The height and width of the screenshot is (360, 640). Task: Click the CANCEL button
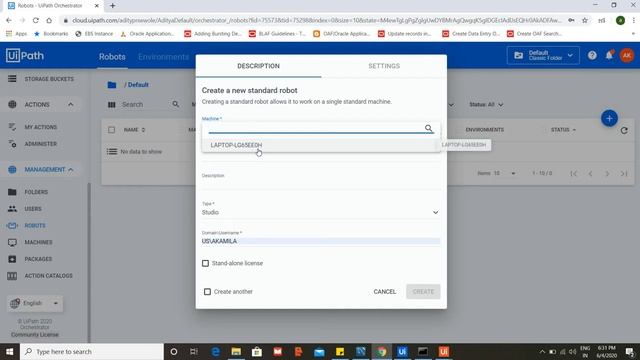pos(384,291)
